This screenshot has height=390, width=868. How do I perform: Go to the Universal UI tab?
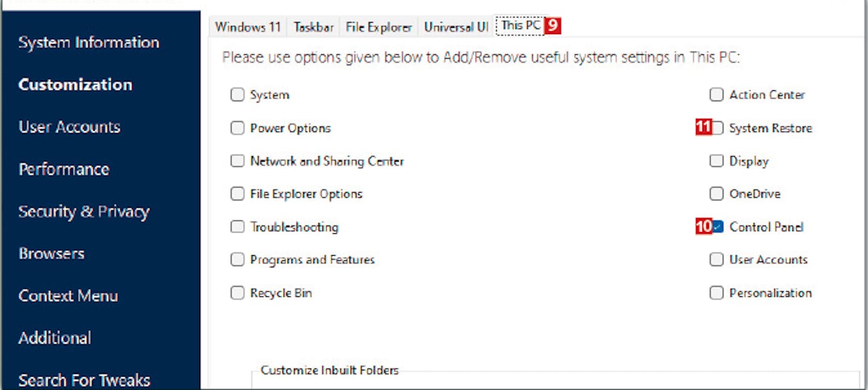(x=456, y=27)
